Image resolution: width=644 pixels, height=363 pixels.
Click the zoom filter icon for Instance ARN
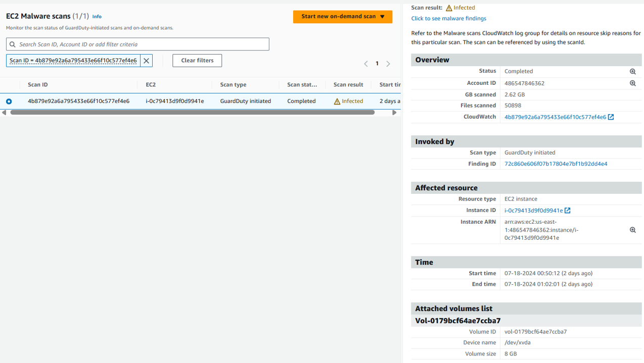click(x=632, y=230)
